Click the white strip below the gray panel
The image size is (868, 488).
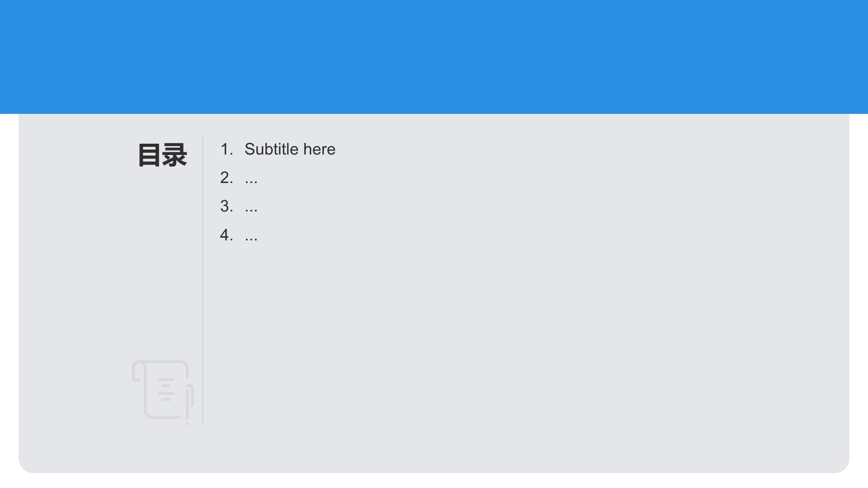click(434, 481)
